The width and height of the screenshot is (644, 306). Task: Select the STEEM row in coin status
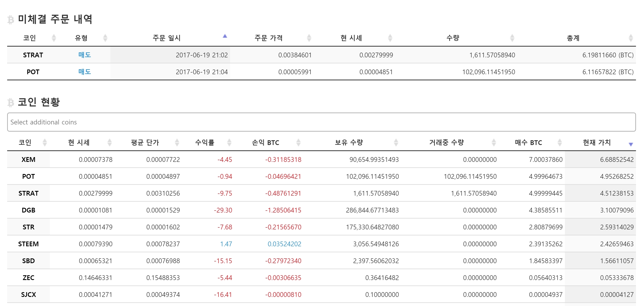pos(28,244)
